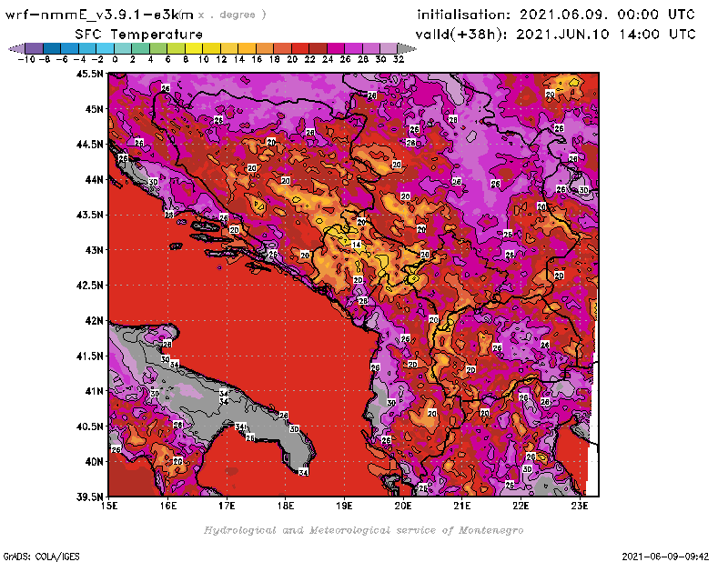This screenshot has width=728, height=562.
Task: Select the '44N' latitude label
Action: pos(94,179)
